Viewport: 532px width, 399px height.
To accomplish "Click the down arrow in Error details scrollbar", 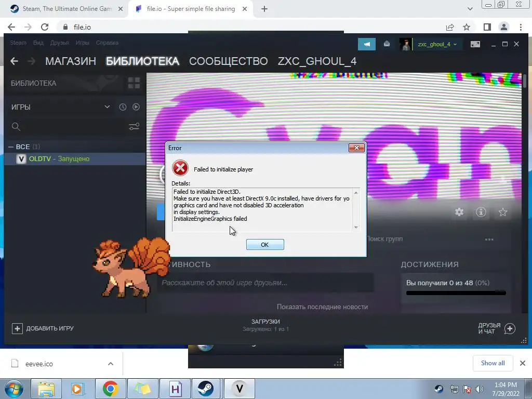I will click(x=356, y=228).
